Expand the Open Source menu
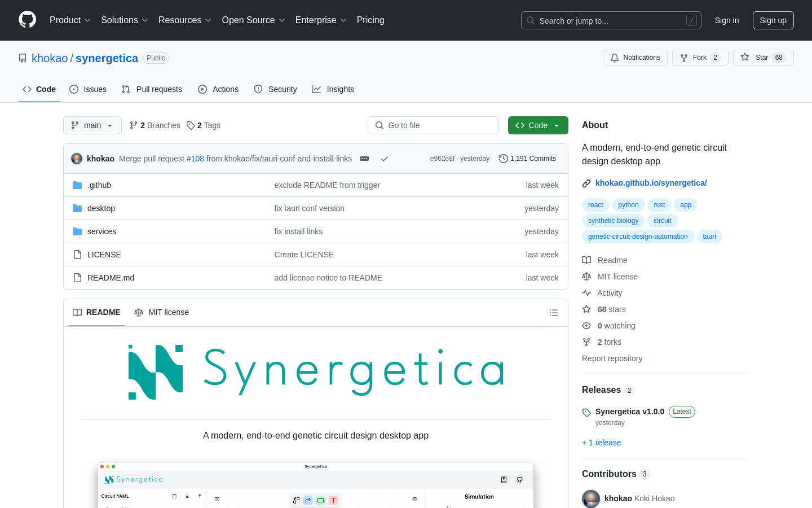This screenshot has height=508, width=812. coord(254,20)
